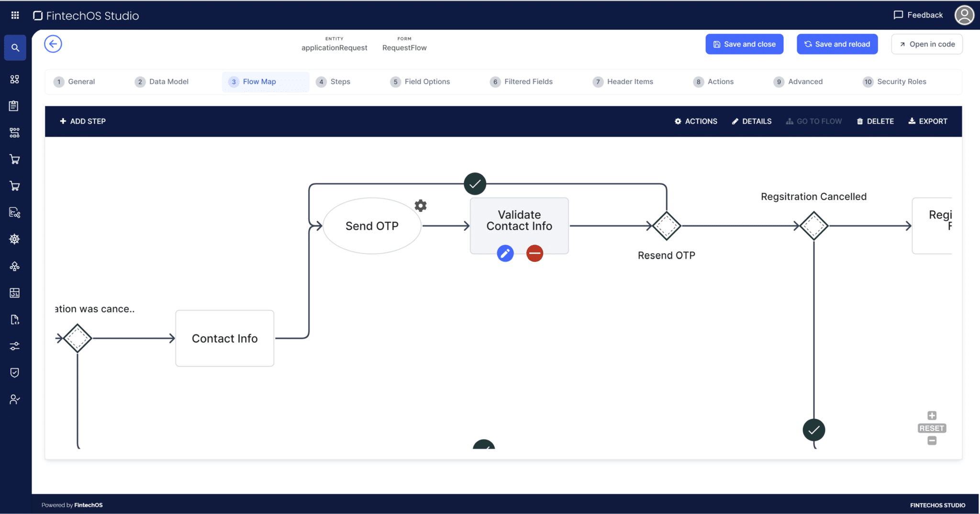Open the settings gear on Send OTP step
This screenshot has height=514, width=980.
click(420, 205)
